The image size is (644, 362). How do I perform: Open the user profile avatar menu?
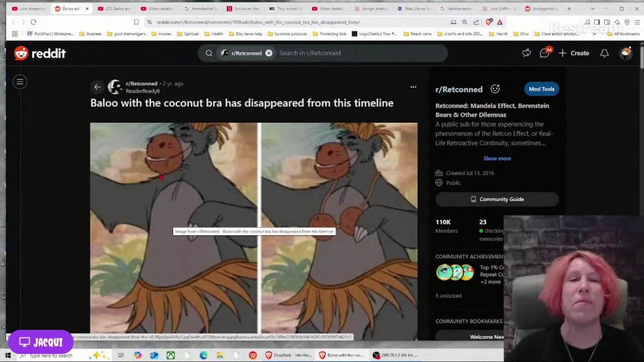pyautogui.click(x=626, y=53)
